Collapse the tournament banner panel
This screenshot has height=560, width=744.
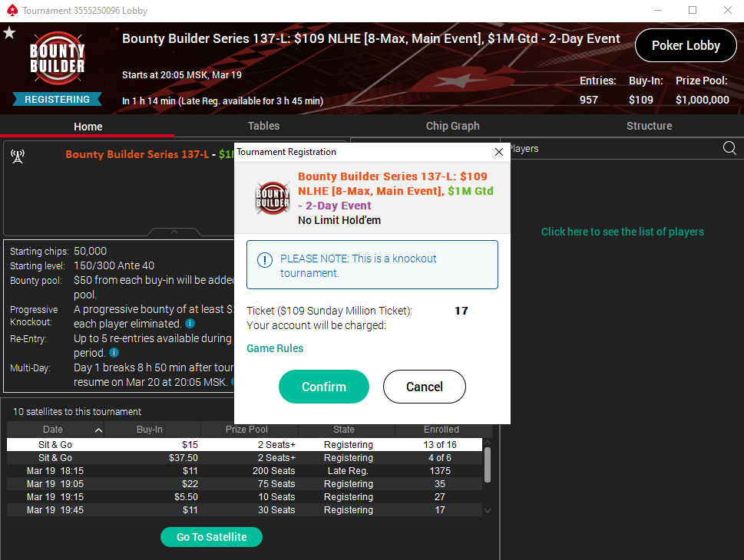click(x=174, y=232)
